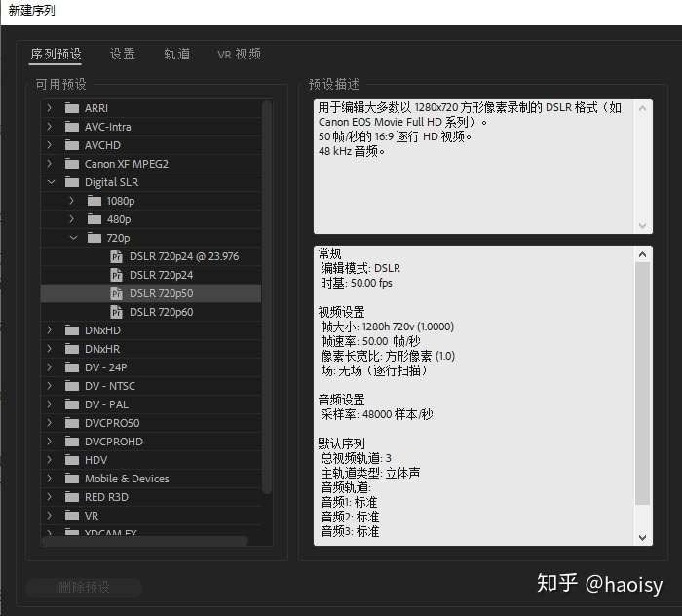Expand the Canon XF MPEG2 chevron

50,164
